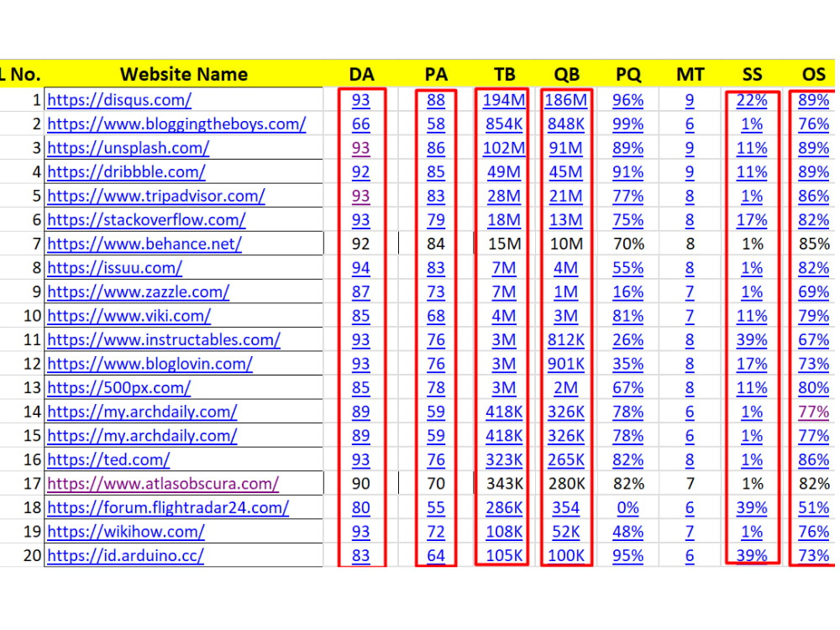This screenshot has width=840, height=630.
Task: Select the PQ column header
Action: [628, 74]
